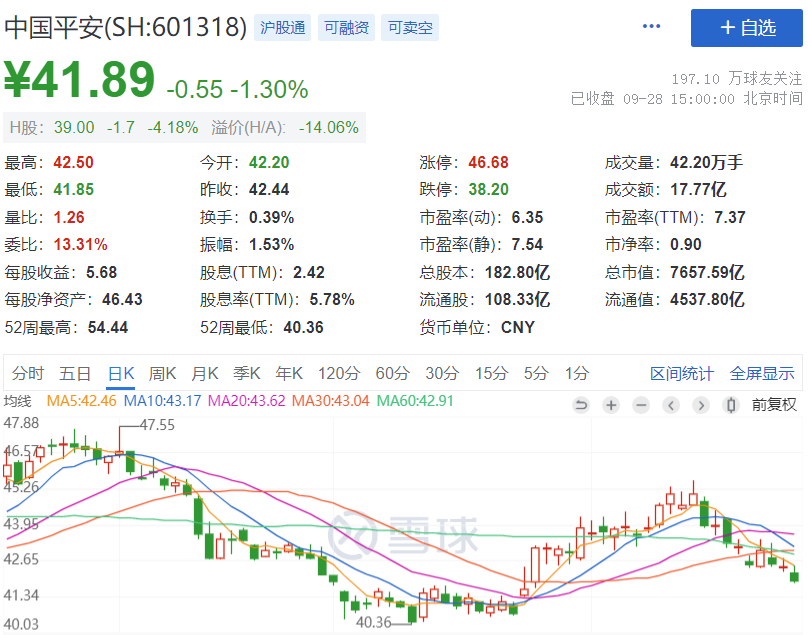Click the 跌停 value 38.20
Screen dimensions: 808x635
click(489, 190)
